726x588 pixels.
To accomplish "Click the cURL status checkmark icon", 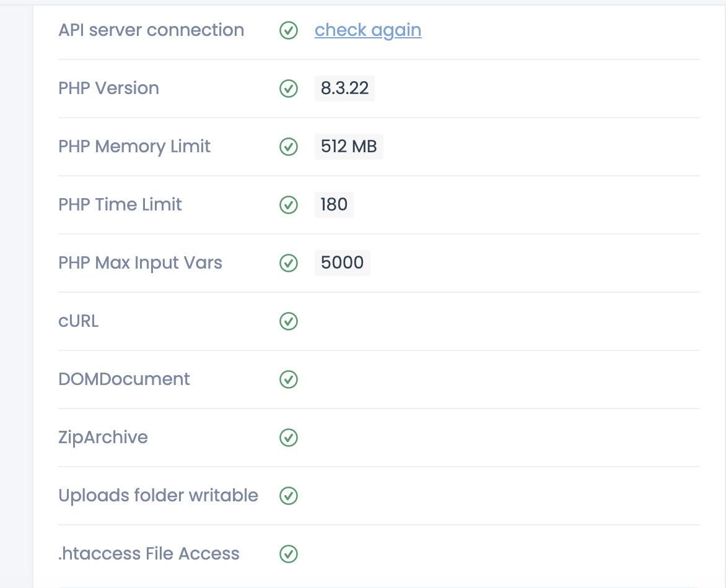I will click(289, 321).
